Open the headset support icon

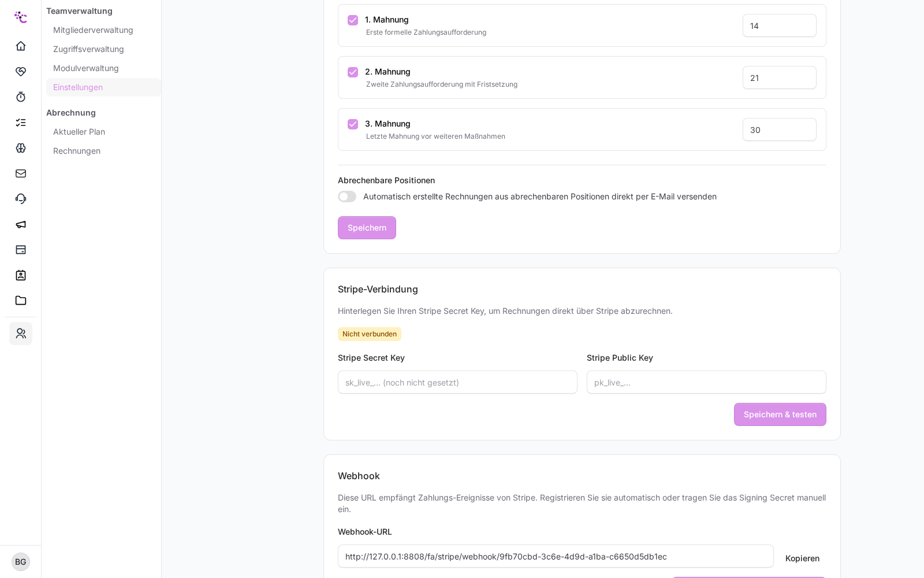pos(21,198)
